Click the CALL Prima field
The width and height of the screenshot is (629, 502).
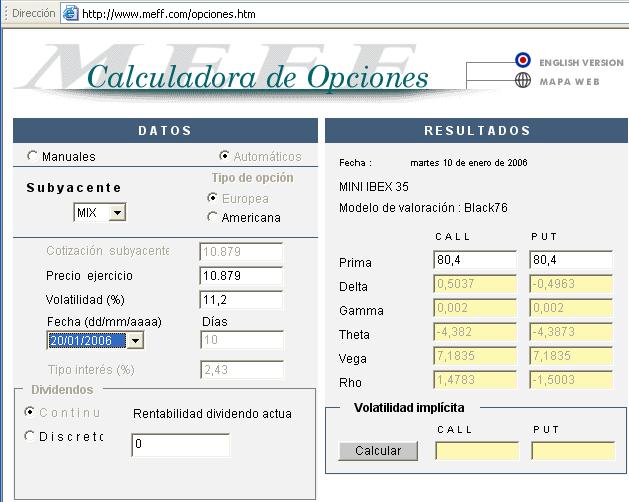point(475,260)
